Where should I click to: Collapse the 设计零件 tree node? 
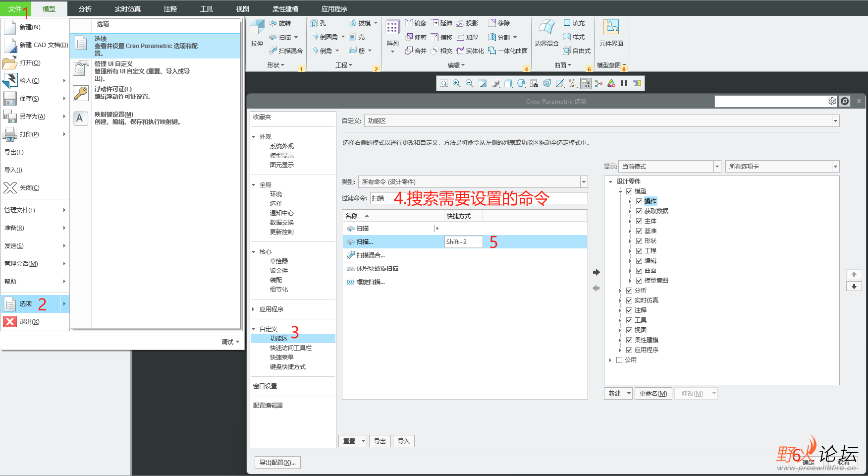click(x=611, y=181)
